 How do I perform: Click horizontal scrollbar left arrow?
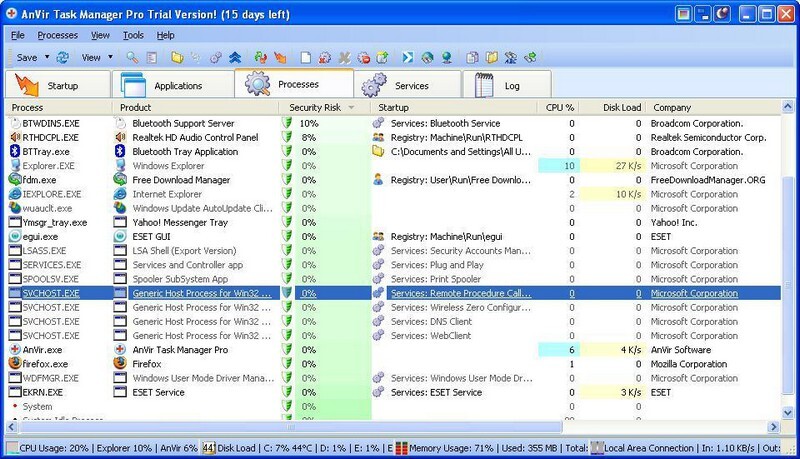tap(12, 426)
